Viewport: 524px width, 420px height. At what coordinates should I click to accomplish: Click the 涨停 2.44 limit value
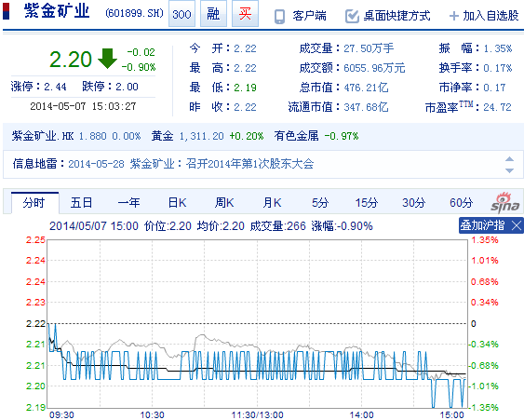point(55,87)
